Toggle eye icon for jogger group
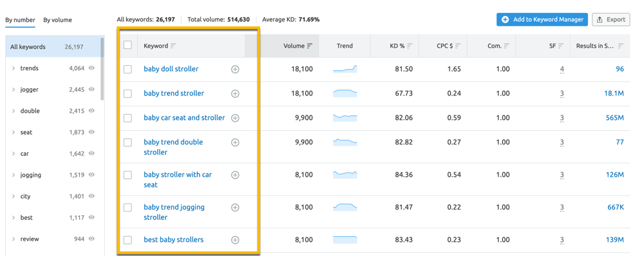 tap(91, 90)
